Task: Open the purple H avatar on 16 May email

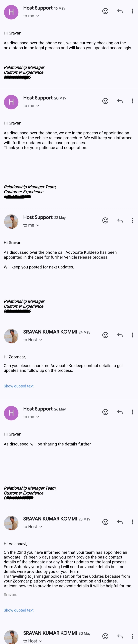Action: click(x=11, y=12)
